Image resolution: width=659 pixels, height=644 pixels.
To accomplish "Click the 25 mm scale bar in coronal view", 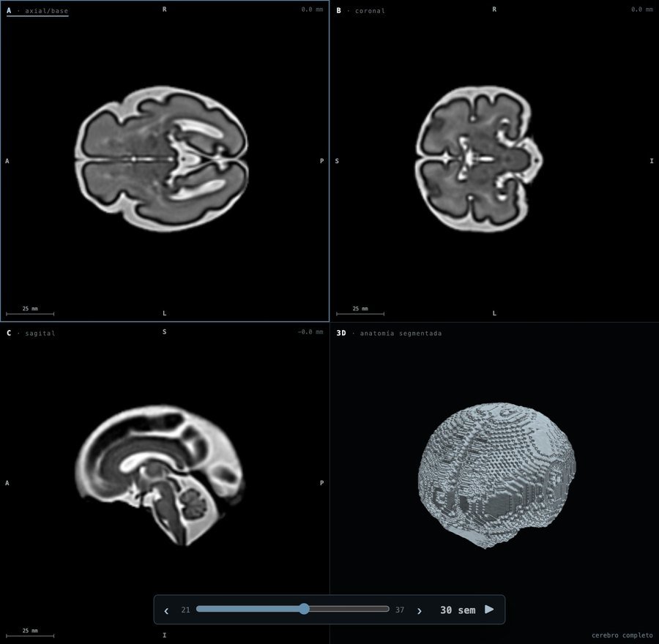I will pos(360,311).
